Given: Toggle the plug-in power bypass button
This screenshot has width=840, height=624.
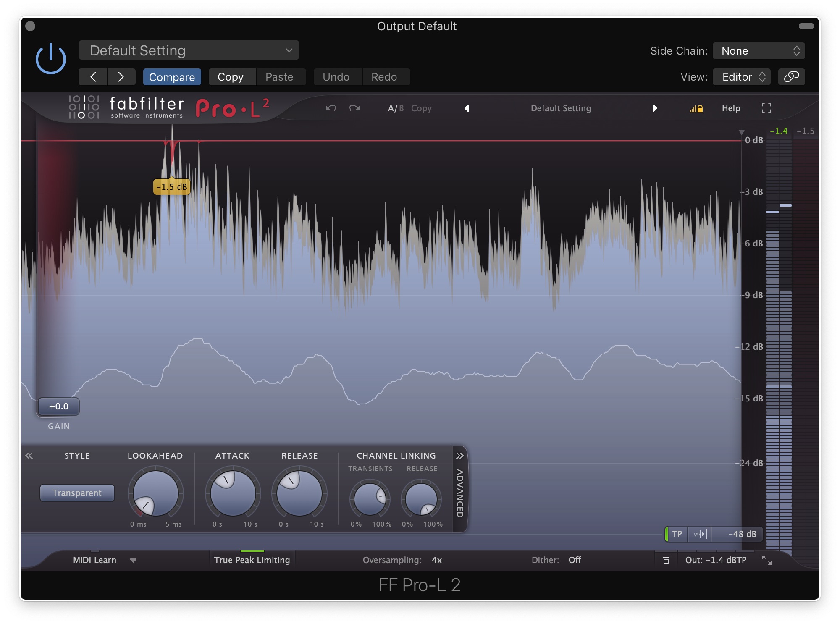Looking at the screenshot, I should (51, 59).
